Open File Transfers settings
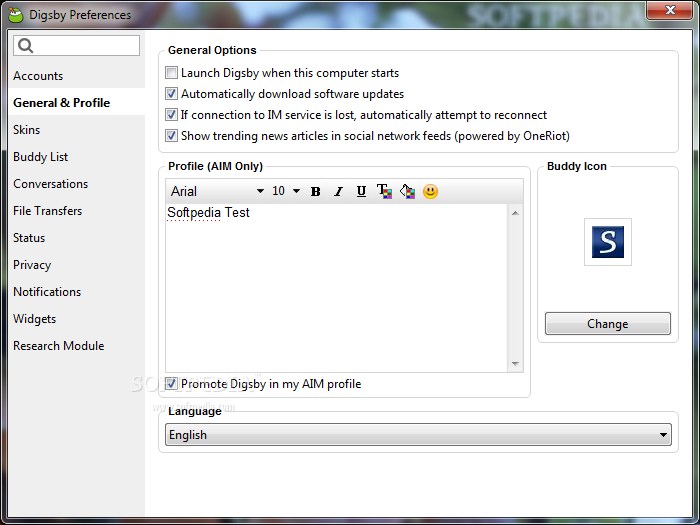 (76, 211)
